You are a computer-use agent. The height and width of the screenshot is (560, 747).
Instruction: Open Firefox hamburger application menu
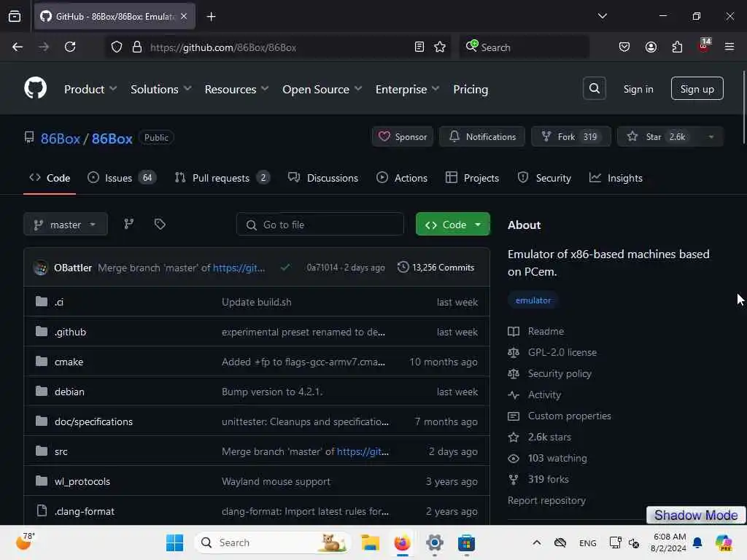pyautogui.click(x=729, y=47)
